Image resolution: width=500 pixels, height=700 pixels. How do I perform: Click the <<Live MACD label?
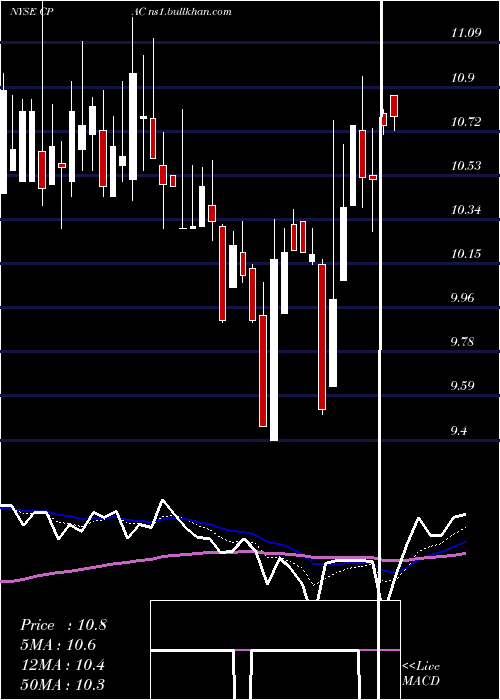click(421, 674)
